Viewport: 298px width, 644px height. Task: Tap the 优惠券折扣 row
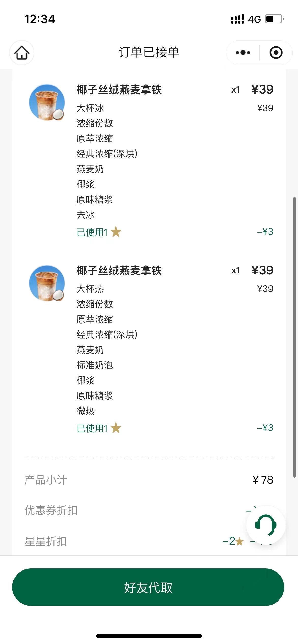click(x=149, y=510)
